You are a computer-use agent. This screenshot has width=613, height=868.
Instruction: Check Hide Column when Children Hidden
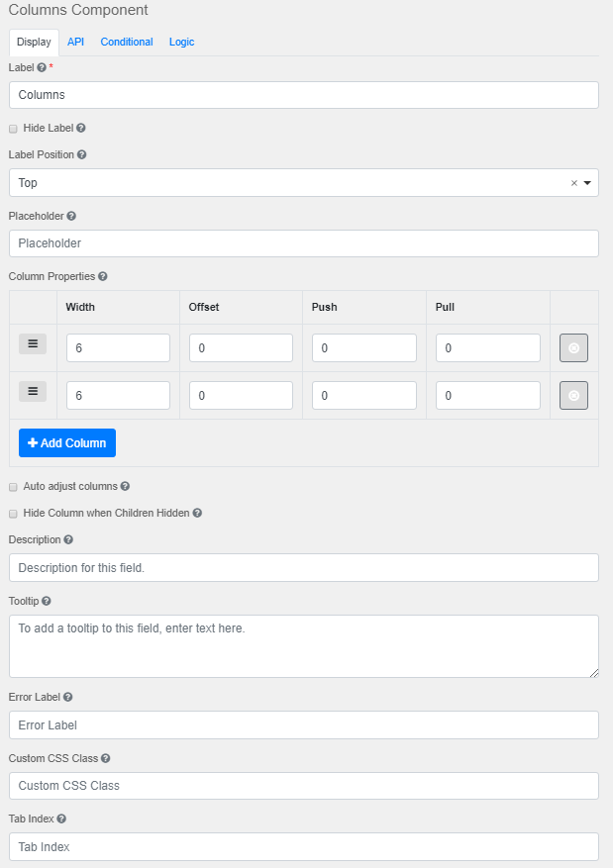[x=12, y=513]
